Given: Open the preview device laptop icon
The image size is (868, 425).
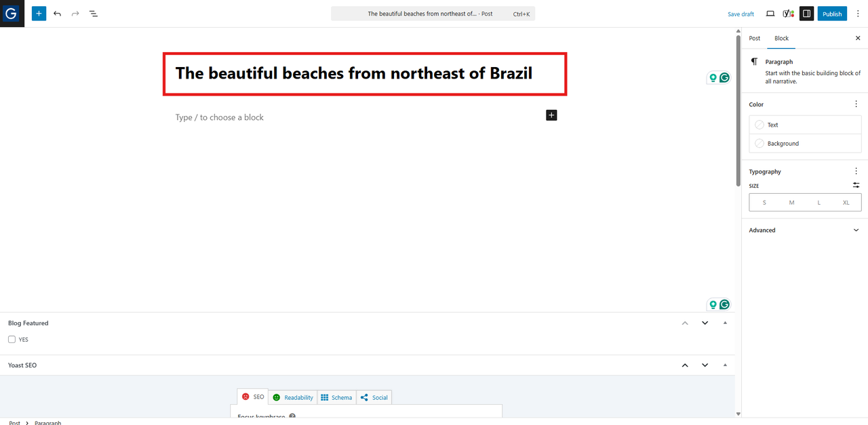Looking at the screenshot, I should click(x=770, y=14).
